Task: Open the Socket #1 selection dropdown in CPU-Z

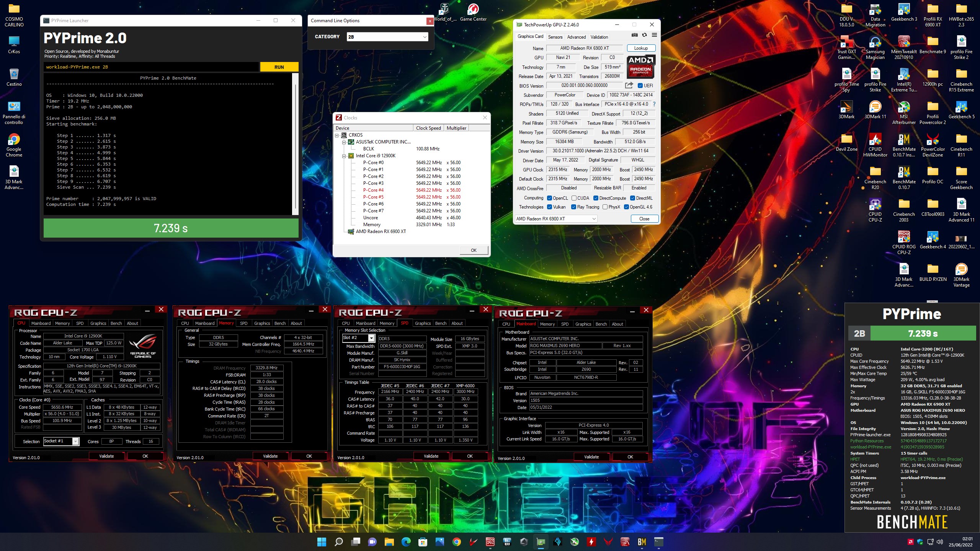Action: click(61, 441)
